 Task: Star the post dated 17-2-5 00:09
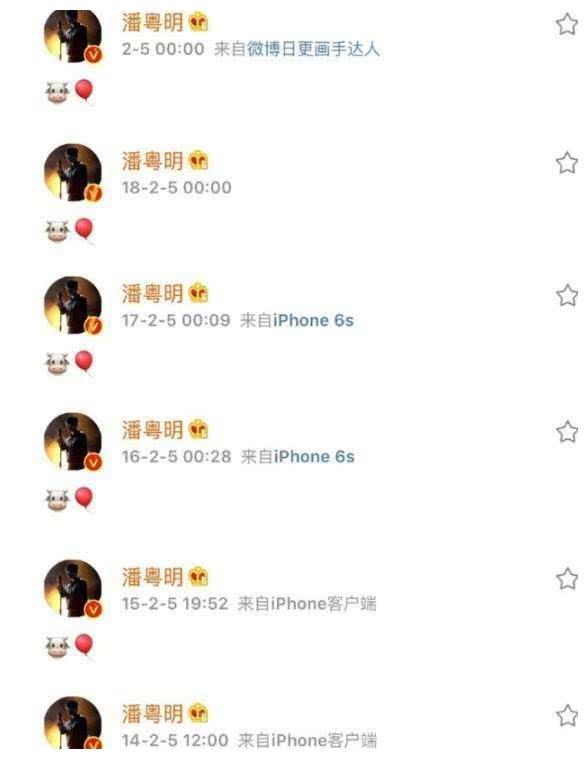pyautogui.click(x=566, y=295)
